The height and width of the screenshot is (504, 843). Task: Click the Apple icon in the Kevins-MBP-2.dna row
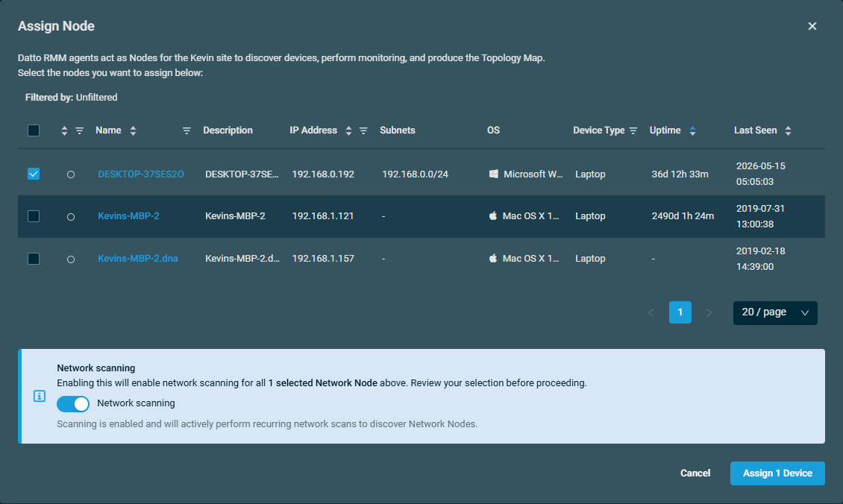tap(492, 258)
